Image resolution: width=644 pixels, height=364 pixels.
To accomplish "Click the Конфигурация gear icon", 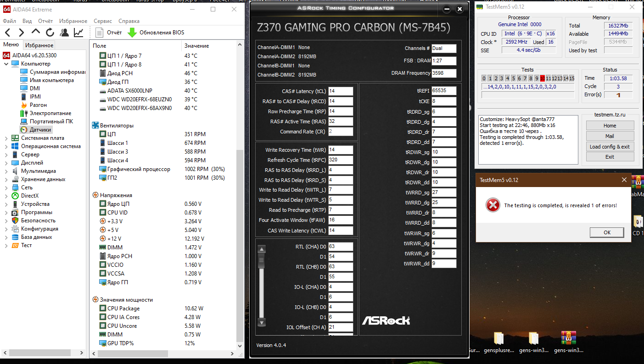I will (x=15, y=229).
